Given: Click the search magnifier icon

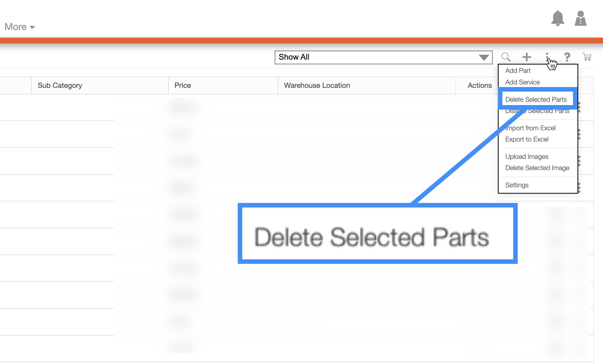Looking at the screenshot, I should (506, 57).
